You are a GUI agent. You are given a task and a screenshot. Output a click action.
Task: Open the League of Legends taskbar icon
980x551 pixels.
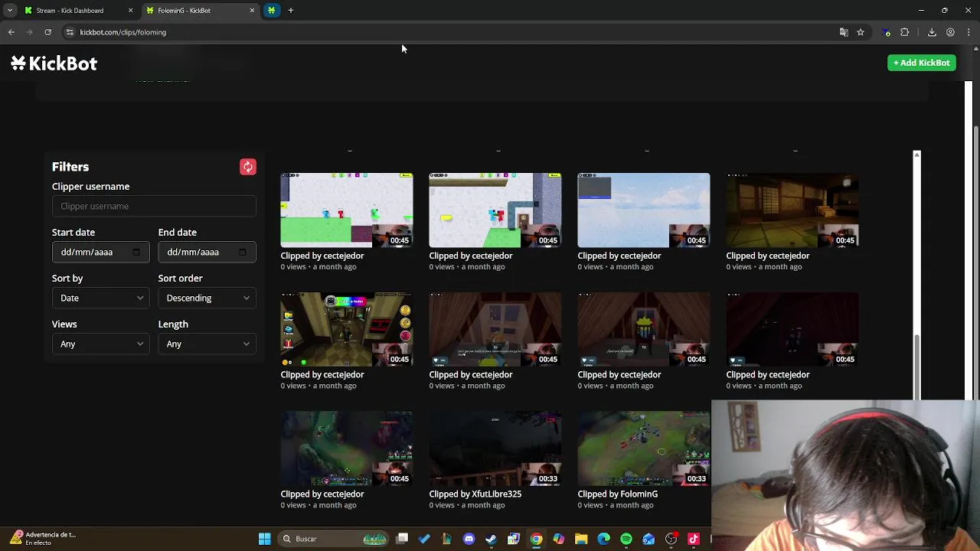(x=446, y=539)
